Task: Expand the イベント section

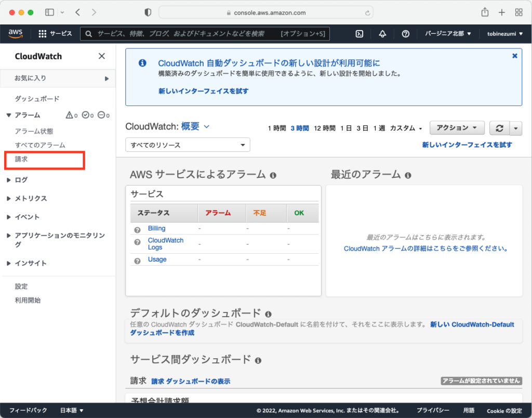Action: [x=9, y=217]
